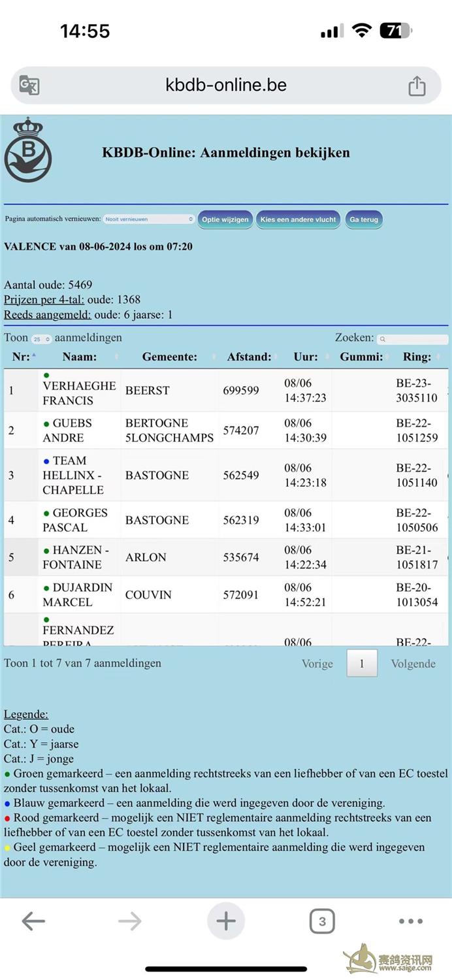Click 'Kies een andere vlucht' button
Image resolution: width=452 pixels, height=980 pixels.
coord(298,220)
